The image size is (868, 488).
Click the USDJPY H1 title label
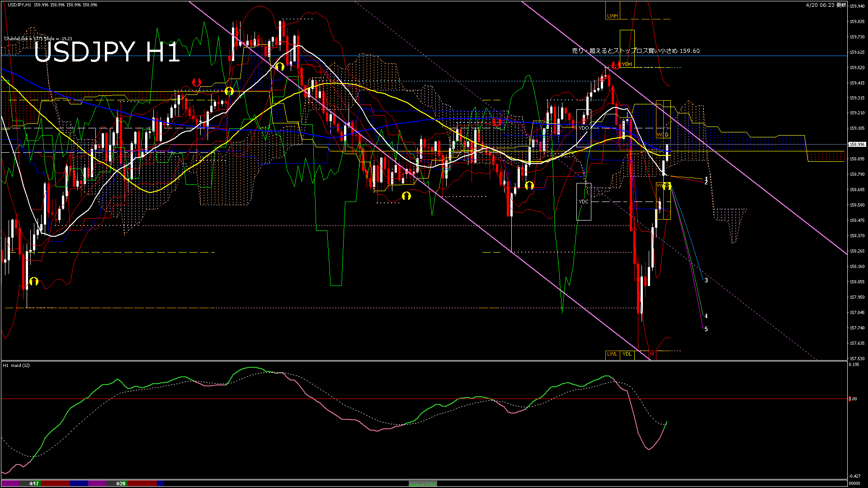click(x=107, y=52)
